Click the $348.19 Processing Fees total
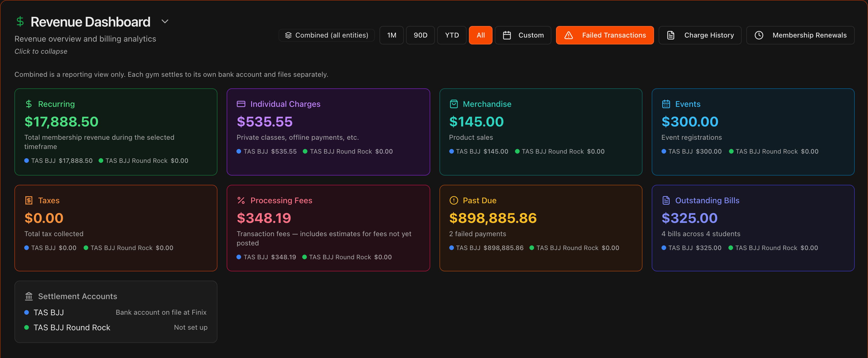 [x=264, y=218]
